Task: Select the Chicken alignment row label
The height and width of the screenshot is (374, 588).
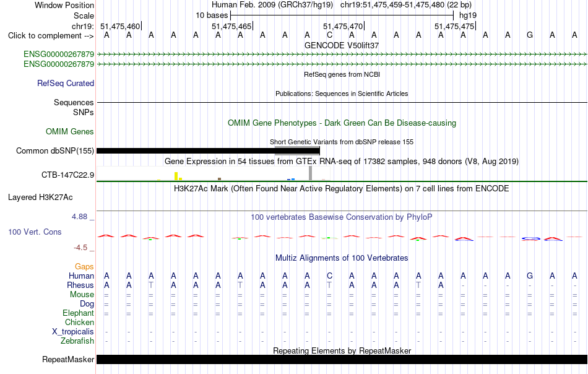Action: click(x=79, y=322)
